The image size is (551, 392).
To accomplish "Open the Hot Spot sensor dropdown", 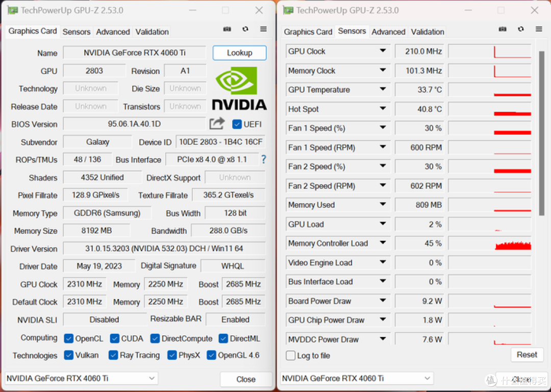I will pos(383,109).
